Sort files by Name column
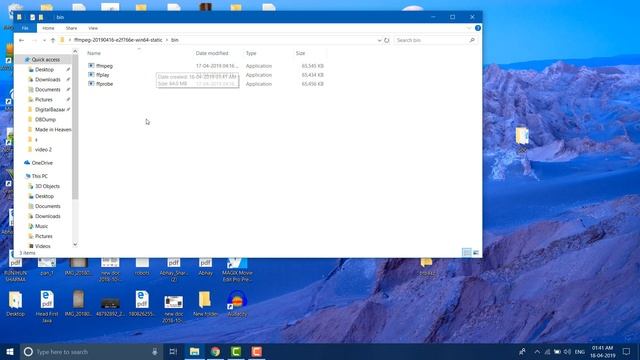The image size is (640, 360). (94, 53)
